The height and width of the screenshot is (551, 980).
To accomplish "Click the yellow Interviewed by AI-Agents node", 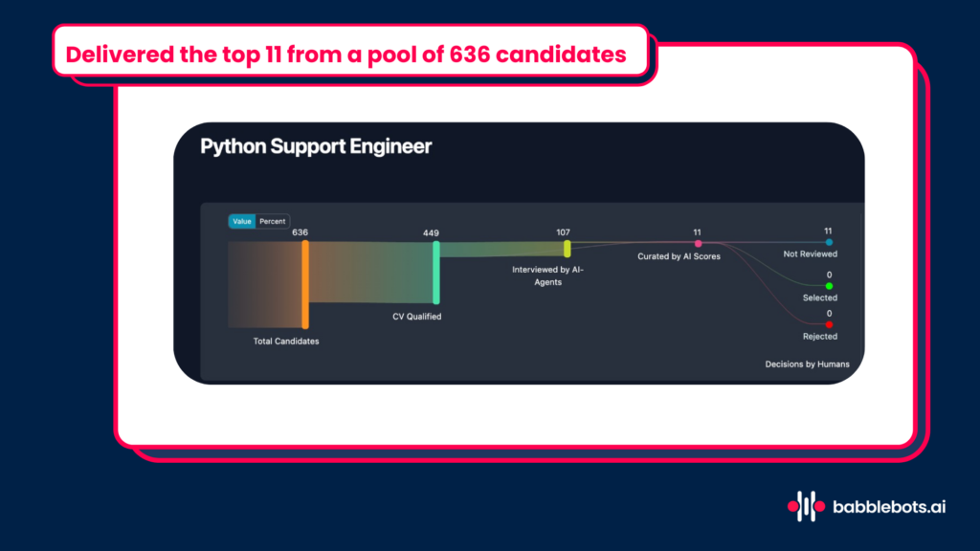I will click(567, 249).
